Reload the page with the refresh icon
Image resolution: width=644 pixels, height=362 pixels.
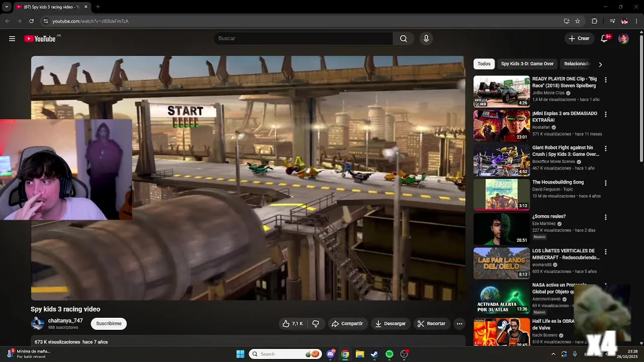(31, 21)
